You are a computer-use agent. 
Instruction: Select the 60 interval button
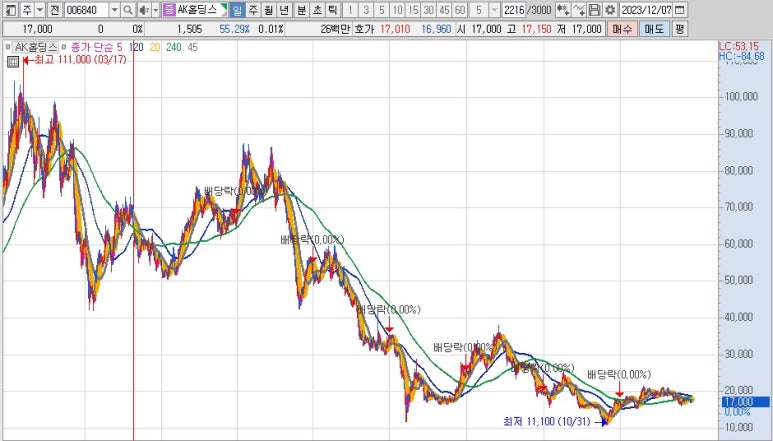[x=460, y=9]
